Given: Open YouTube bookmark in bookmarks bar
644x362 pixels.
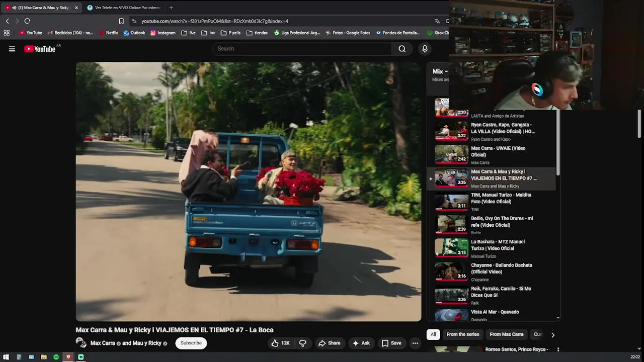Looking at the screenshot, I should coord(31,33).
